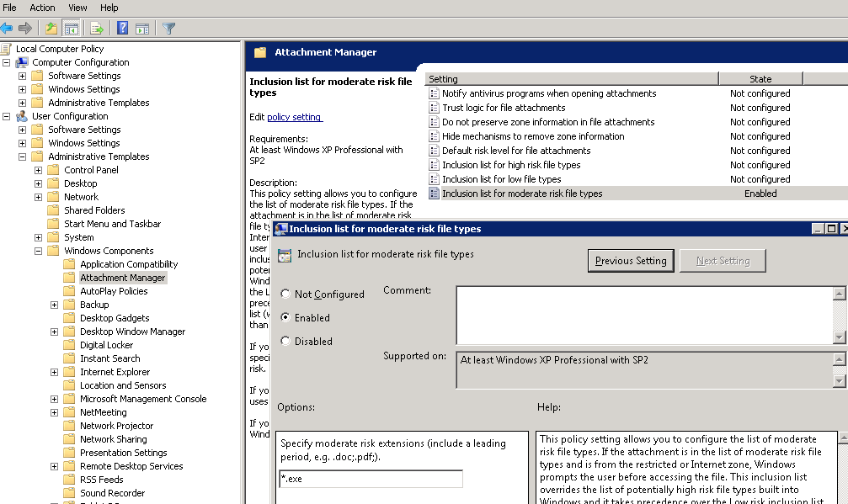The width and height of the screenshot is (848, 504).
Task: Toggle the Show/Hide Console Tree icon
Action: [x=72, y=29]
